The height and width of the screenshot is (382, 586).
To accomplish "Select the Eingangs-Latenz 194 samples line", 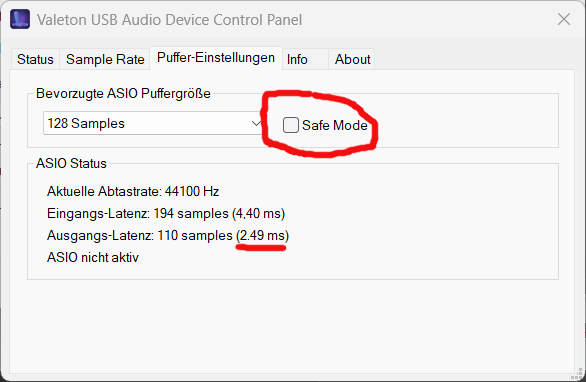I will coord(166,213).
